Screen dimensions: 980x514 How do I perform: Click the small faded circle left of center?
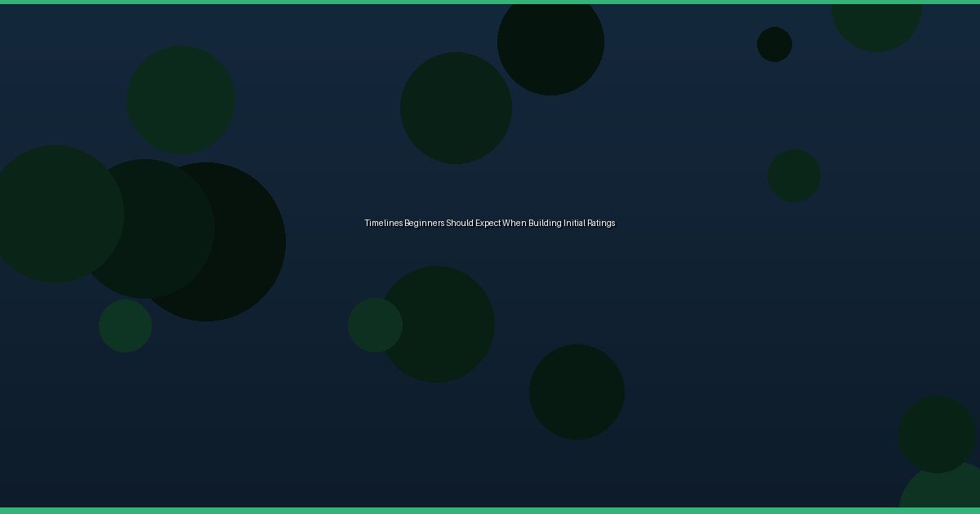point(376,325)
